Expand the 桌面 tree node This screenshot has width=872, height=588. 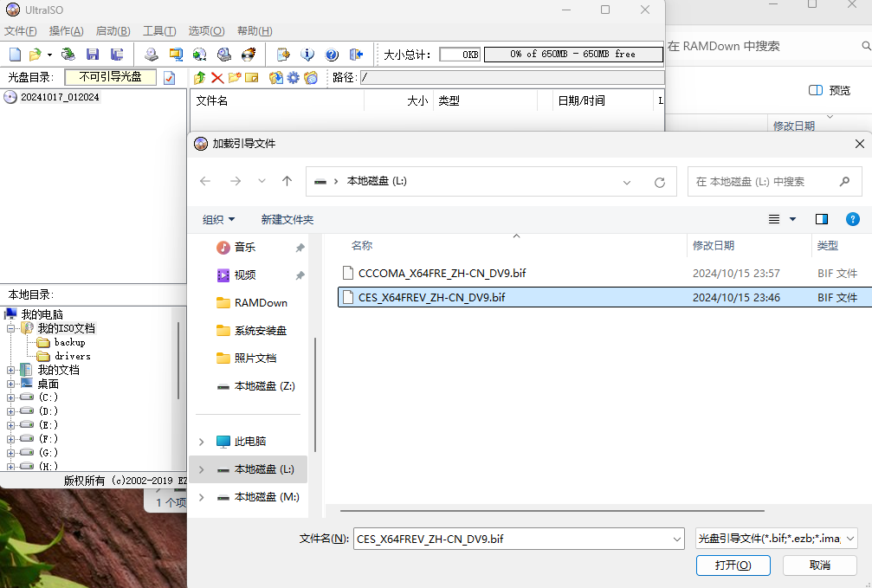[x=10, y=384]
